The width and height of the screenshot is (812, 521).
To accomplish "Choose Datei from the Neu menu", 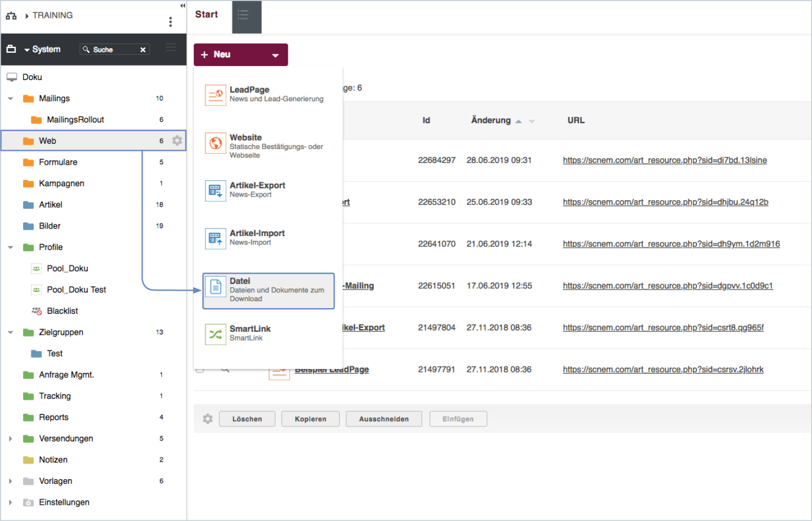I will (x=269, y=290).
